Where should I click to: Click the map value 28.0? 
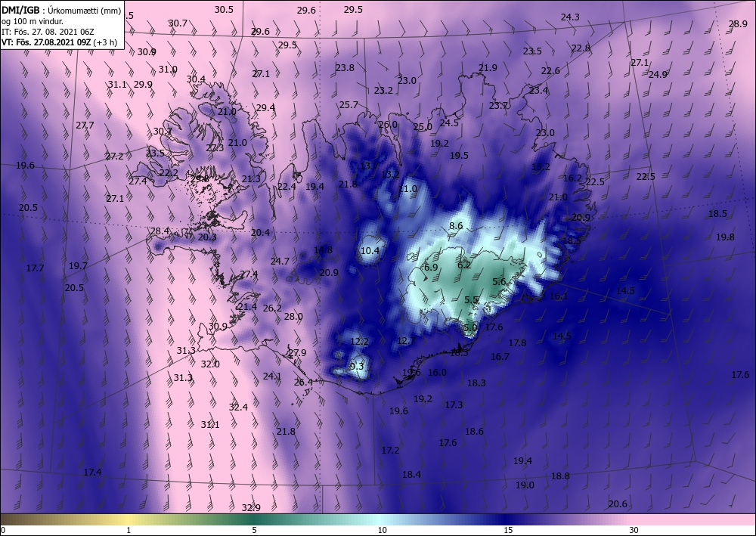click(x=293, y=317)
